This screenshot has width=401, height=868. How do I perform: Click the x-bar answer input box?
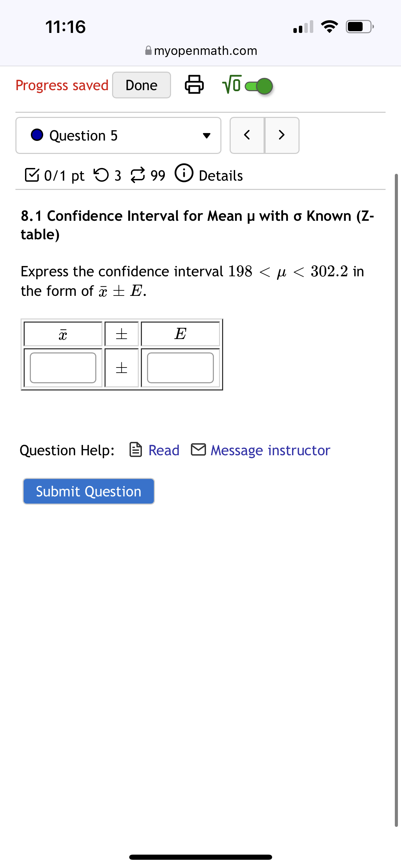pos(63,368)
